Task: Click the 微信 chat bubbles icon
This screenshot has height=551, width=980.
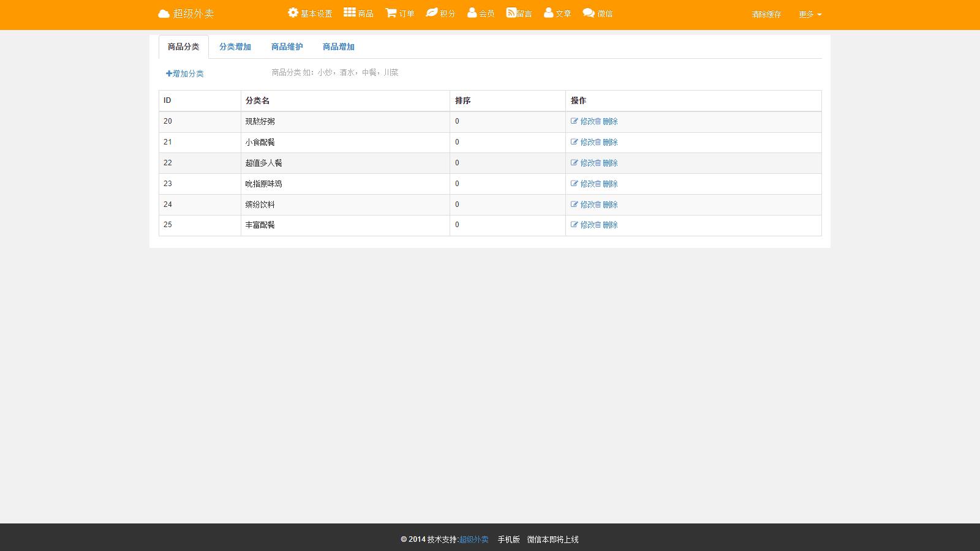Action: 589,13
